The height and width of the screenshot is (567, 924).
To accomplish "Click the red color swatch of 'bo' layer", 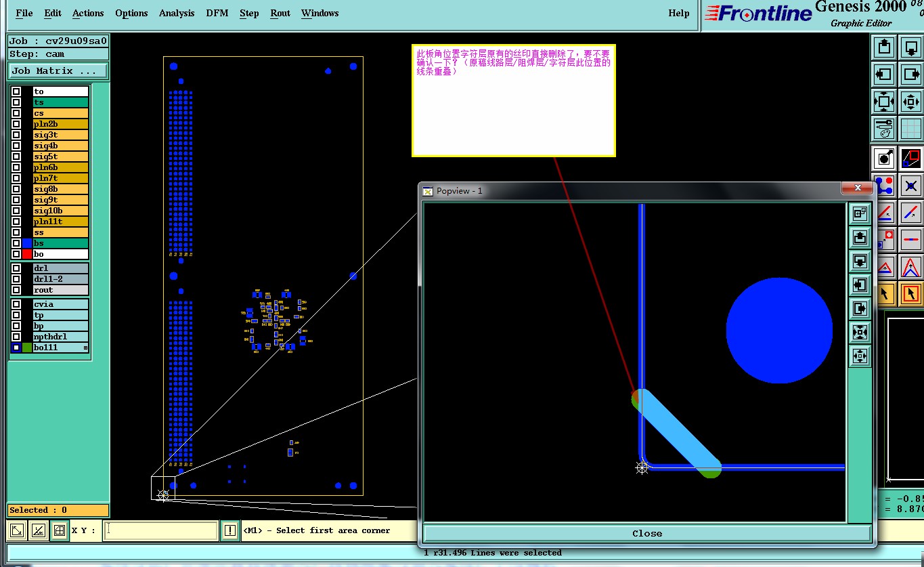I will [27, 254].
